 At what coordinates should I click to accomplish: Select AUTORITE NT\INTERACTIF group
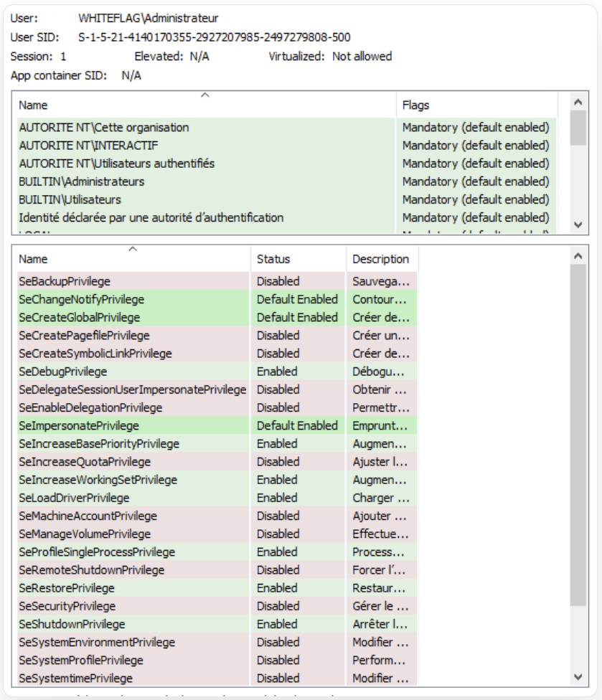click(x=88, y=146)
